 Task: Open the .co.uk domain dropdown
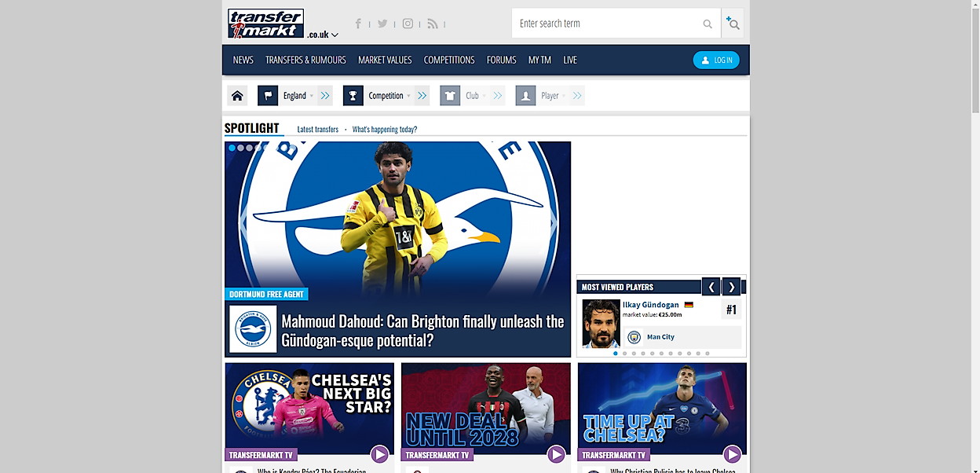coord(323,35)
